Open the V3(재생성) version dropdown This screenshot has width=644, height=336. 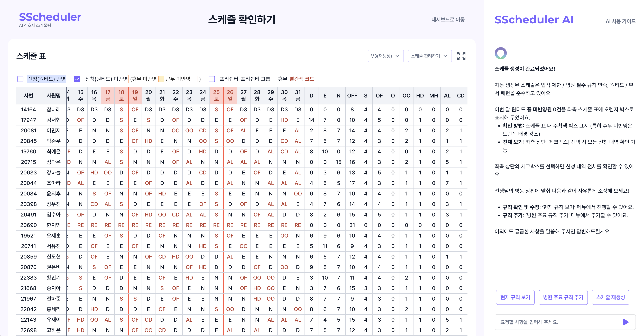385,56
